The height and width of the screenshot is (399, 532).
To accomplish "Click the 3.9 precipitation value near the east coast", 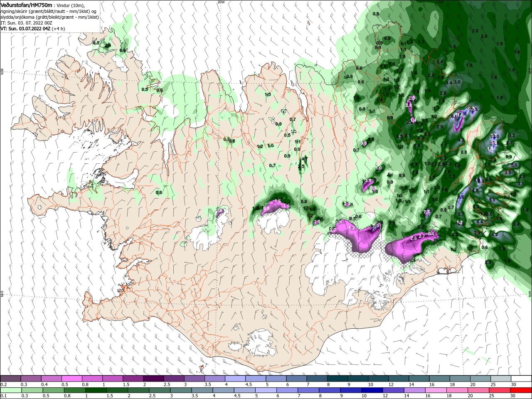I will click(507, 172).
